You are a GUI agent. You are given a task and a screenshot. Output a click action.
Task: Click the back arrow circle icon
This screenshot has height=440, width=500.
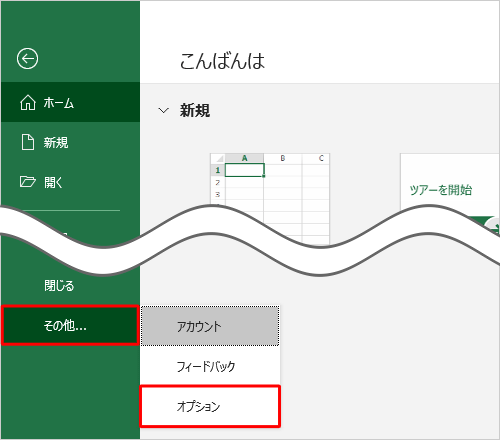click(x=27, y=59)
